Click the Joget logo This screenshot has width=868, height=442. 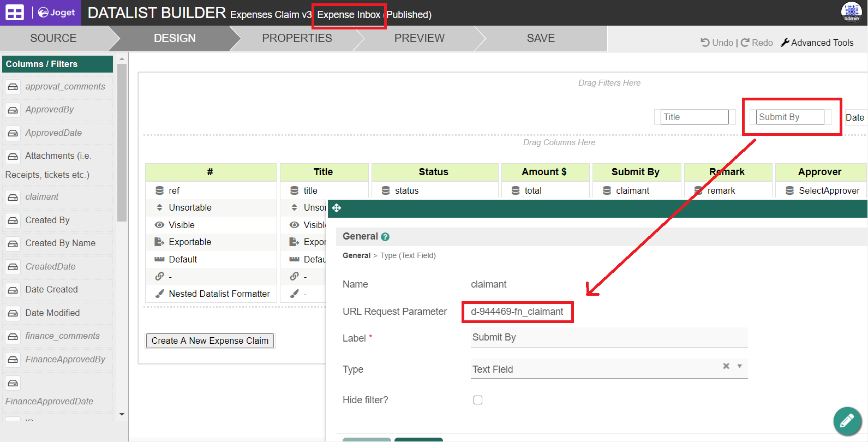[x=56, y=13]
